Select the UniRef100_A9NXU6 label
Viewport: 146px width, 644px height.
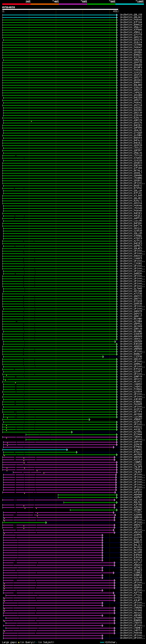coord(131,60)
